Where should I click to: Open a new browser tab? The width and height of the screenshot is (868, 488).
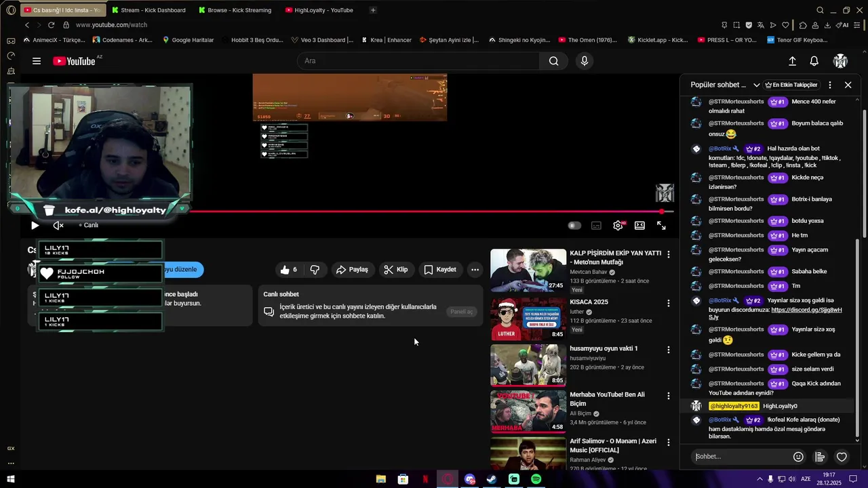373,10
